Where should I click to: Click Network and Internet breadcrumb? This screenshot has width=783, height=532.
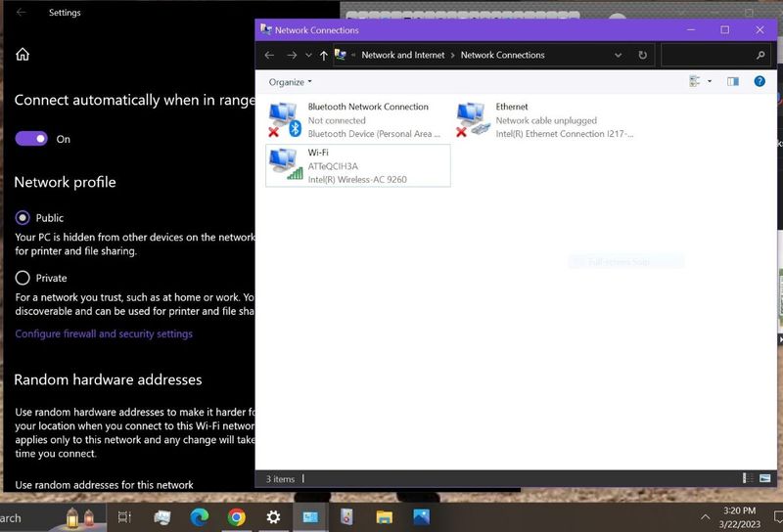pyautogui.click(x=402, y=56)
